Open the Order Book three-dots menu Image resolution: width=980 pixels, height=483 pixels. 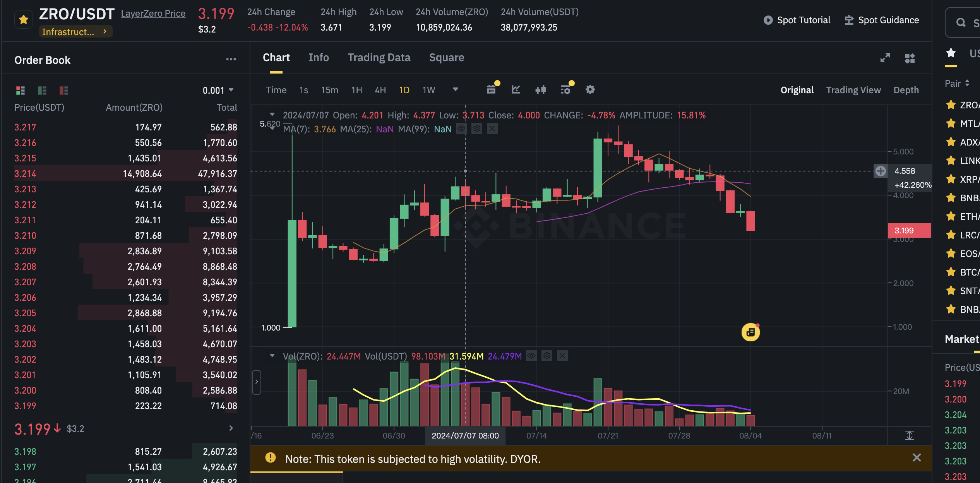[x=231, y=59]
